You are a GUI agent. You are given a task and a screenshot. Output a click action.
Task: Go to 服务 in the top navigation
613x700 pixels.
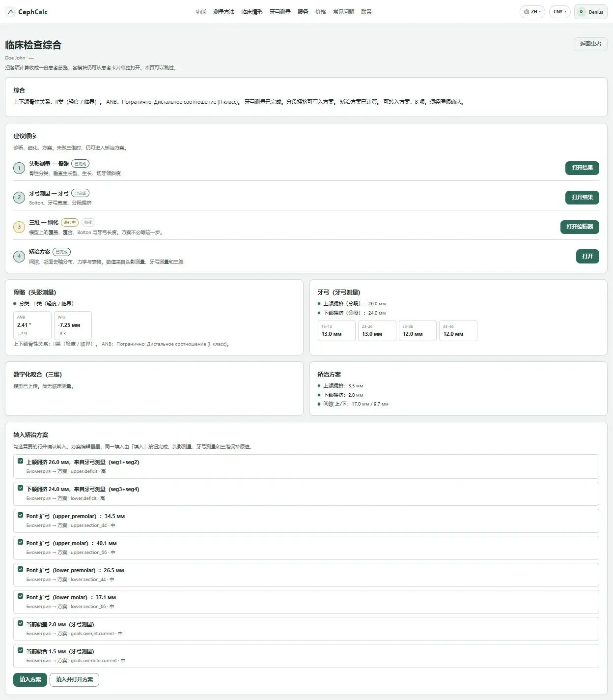pos(303,12)
